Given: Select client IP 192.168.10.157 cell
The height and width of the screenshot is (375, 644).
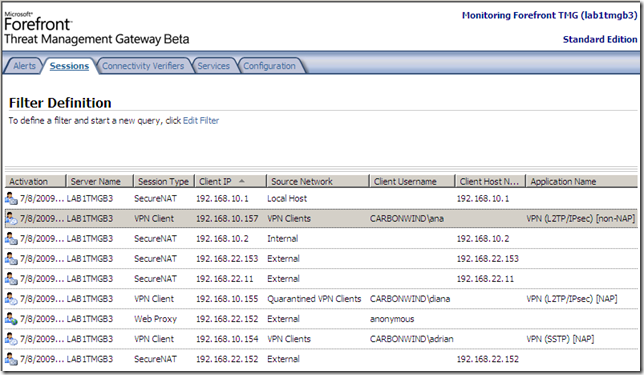Looking at the screenshot, I should [x=227, y=219].
